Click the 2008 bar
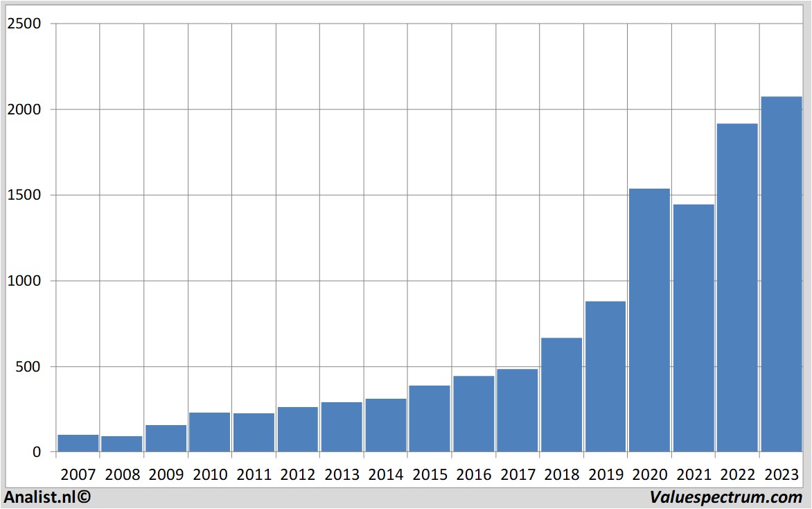 121,445
